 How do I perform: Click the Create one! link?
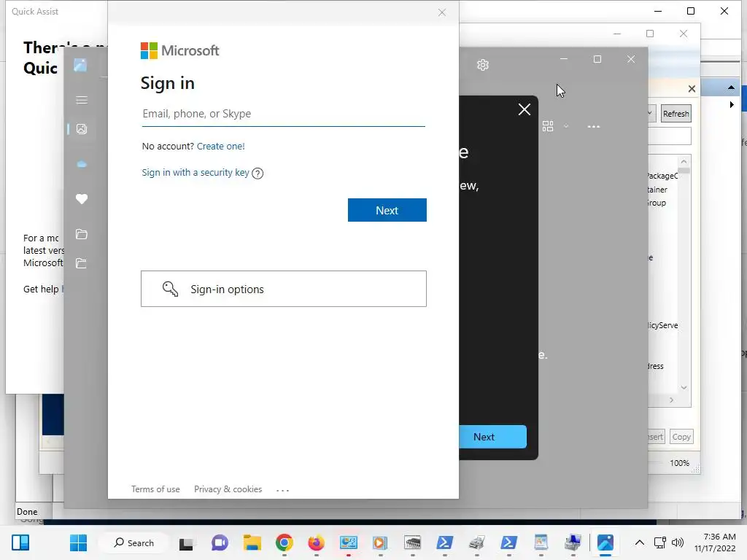click(x=220, y=146)
